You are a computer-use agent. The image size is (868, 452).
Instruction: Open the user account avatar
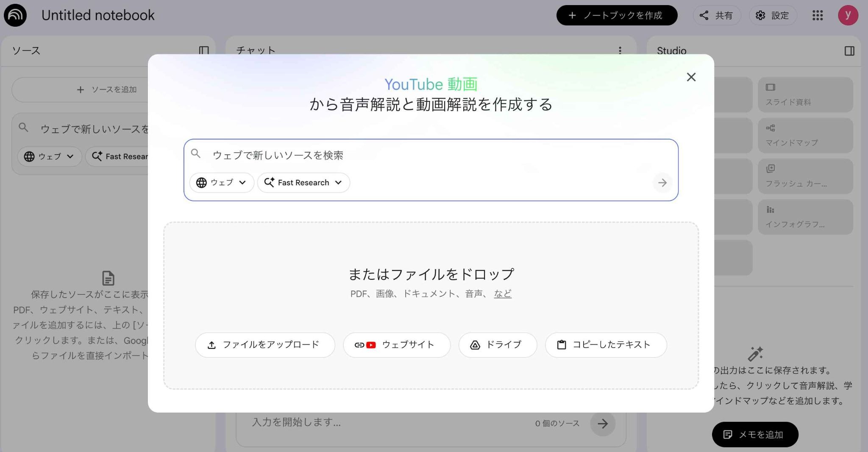[848, 15]
